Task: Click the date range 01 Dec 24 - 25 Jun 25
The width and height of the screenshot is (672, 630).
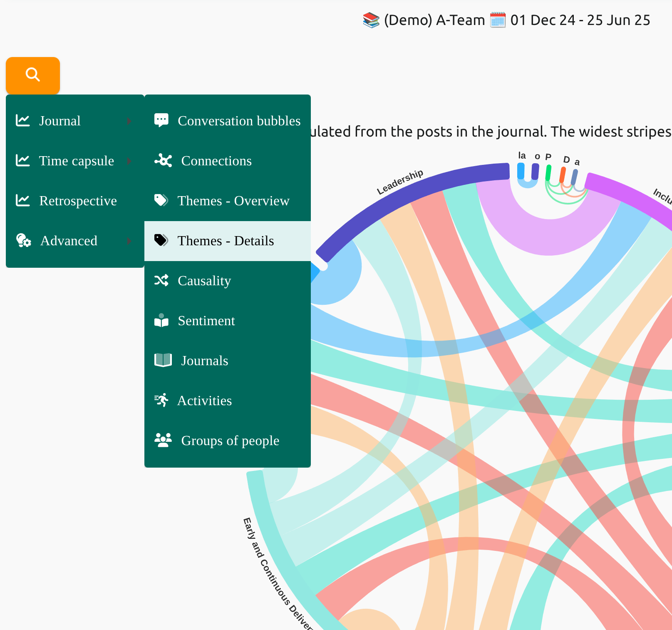Action: 580,20
